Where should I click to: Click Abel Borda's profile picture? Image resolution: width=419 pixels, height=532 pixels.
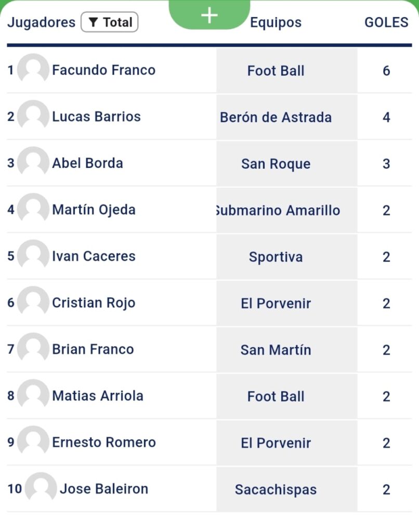coord(33,162)
